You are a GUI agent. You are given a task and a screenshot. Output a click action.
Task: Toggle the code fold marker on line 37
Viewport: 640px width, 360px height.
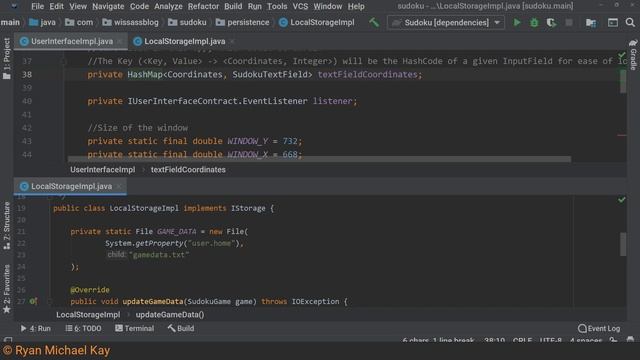coord(64,61)
